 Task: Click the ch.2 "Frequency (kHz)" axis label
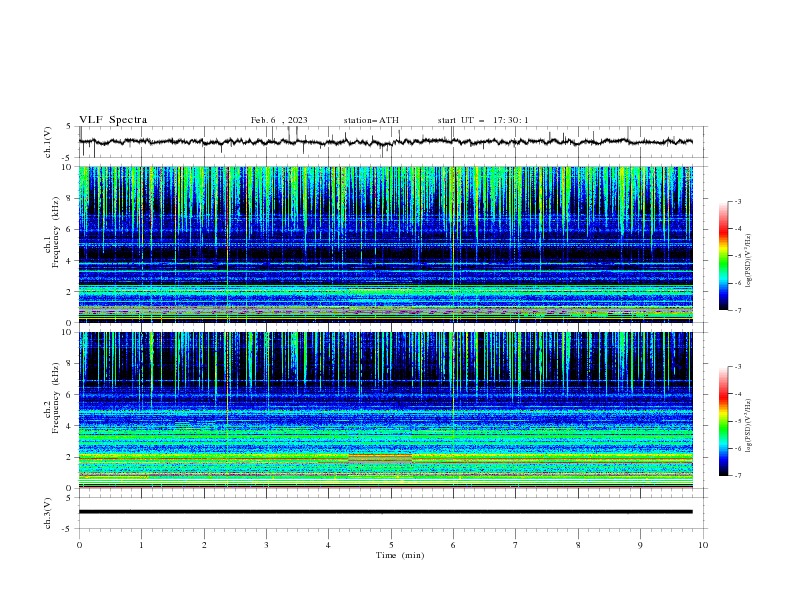55,397
